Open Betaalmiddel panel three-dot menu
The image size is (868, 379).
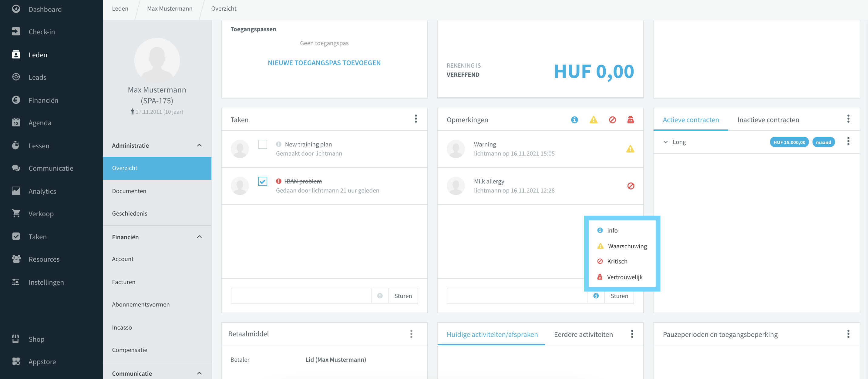(411, 334)
